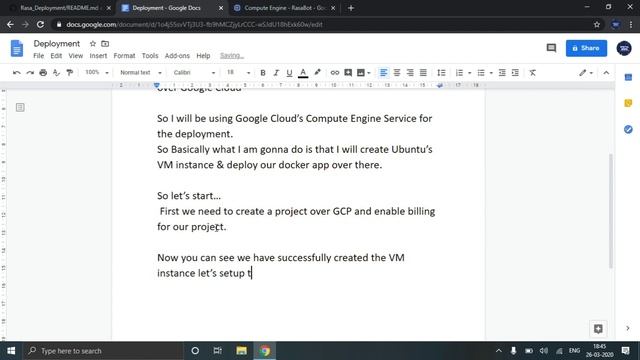Show the document outline icon
Screen dimensions: 640x360
pos(20,107)
